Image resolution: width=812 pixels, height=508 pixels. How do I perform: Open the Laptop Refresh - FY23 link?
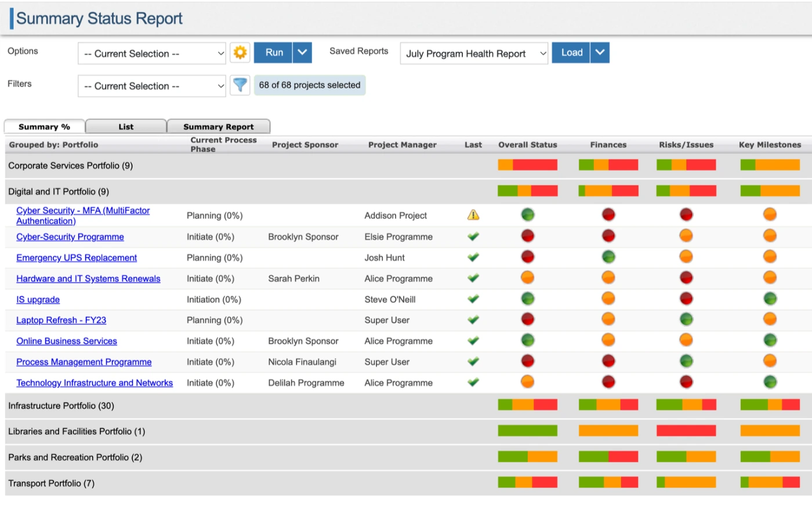pyautogui.click(x=61, y=320)
